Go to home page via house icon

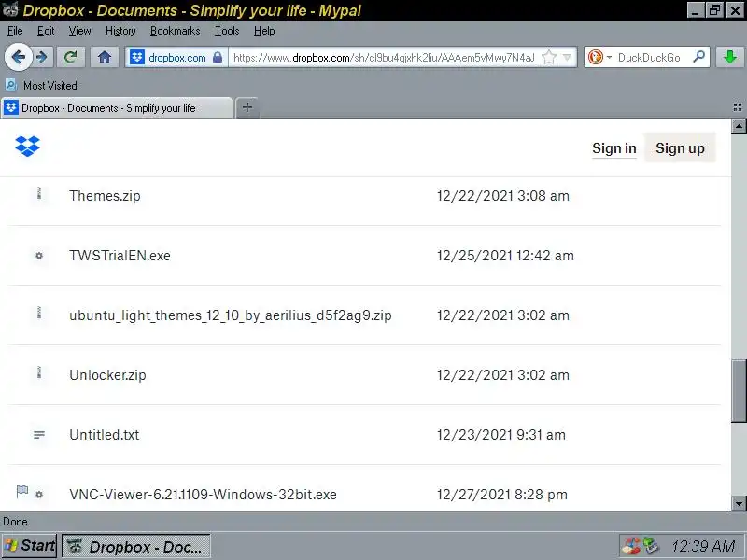tap(105, 58)
